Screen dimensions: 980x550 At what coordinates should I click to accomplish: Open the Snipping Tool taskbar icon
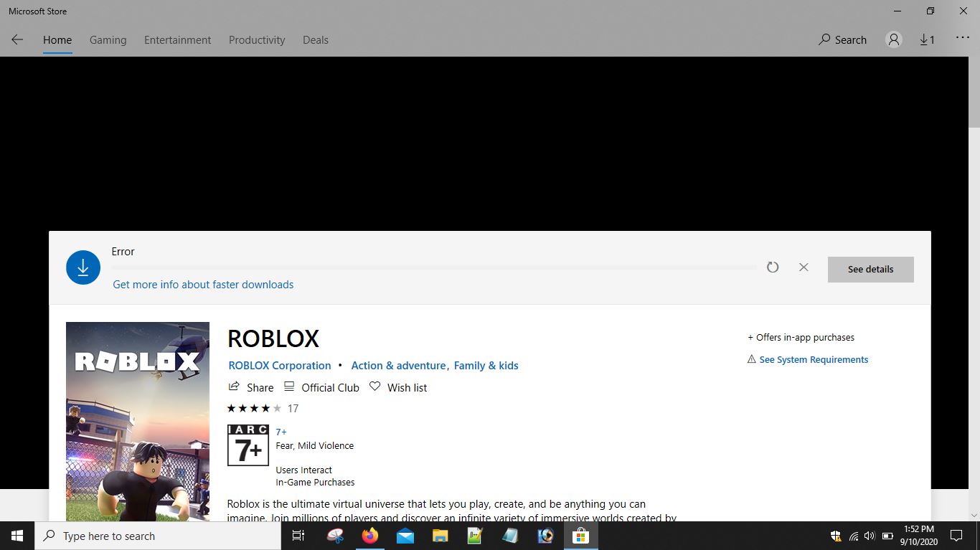click(x=335, y=536)
